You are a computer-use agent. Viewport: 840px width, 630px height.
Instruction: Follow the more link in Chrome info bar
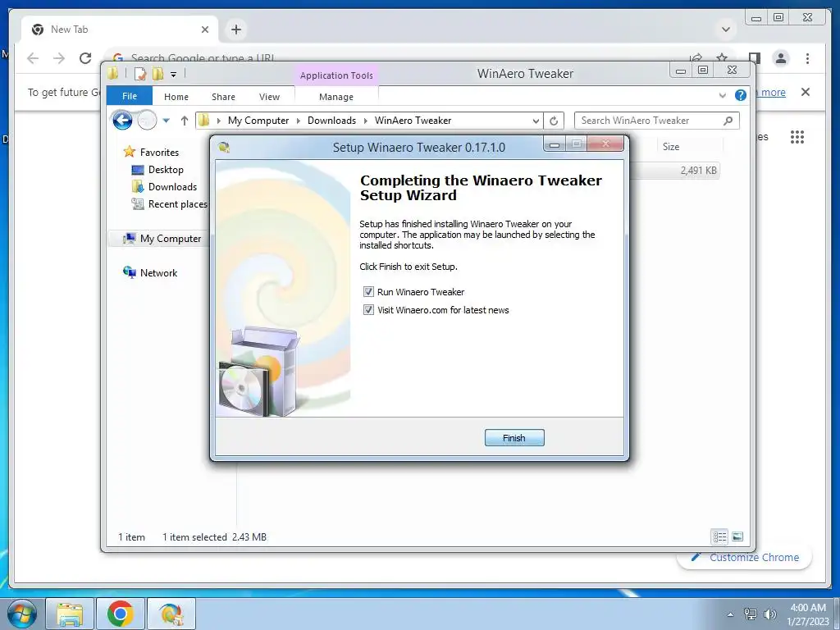(x=773, y=92)
